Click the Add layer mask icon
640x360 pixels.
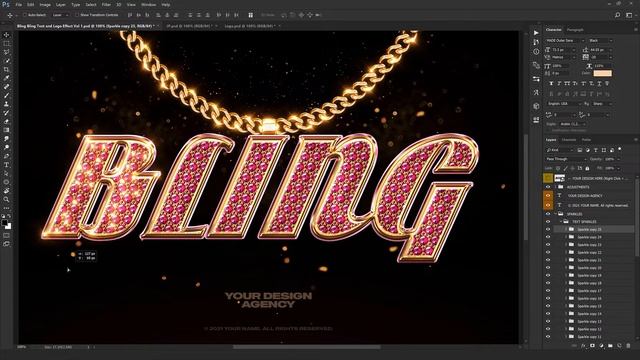pos(592,346)
